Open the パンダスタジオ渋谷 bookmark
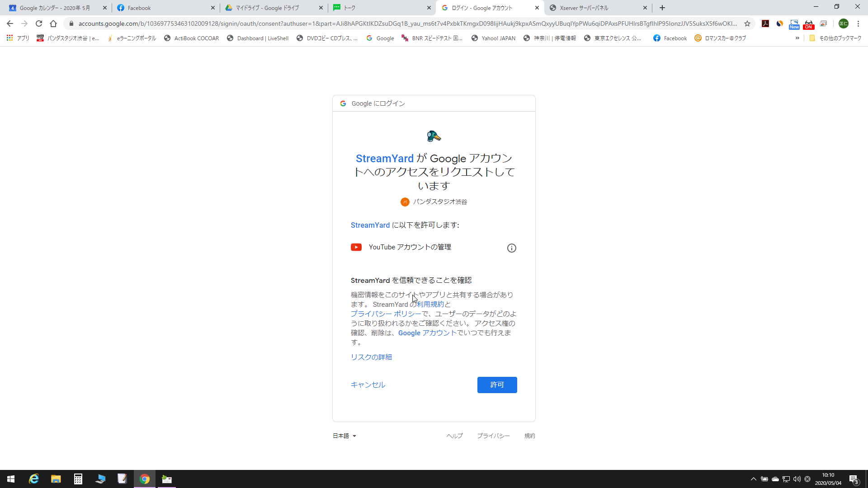The width and height of the screenshot is (868, 488). (68, 38)
